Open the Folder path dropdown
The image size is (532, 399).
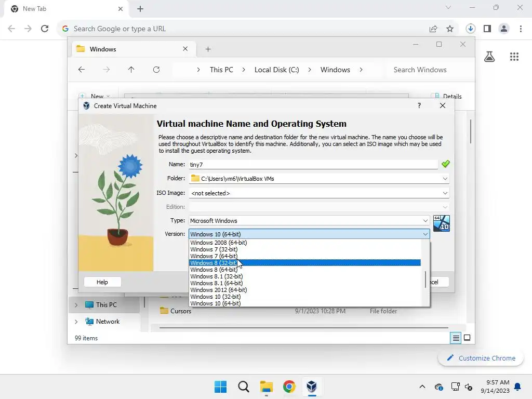[x=445, y=179]
